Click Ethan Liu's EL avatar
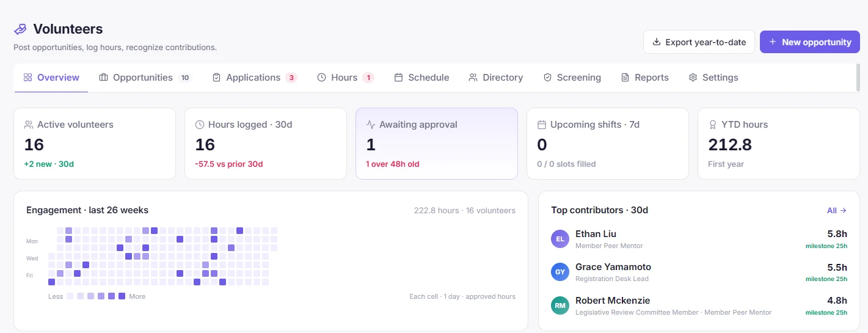Image resolution: width=868 pixels, height=333 pixels. coord(560,239)
